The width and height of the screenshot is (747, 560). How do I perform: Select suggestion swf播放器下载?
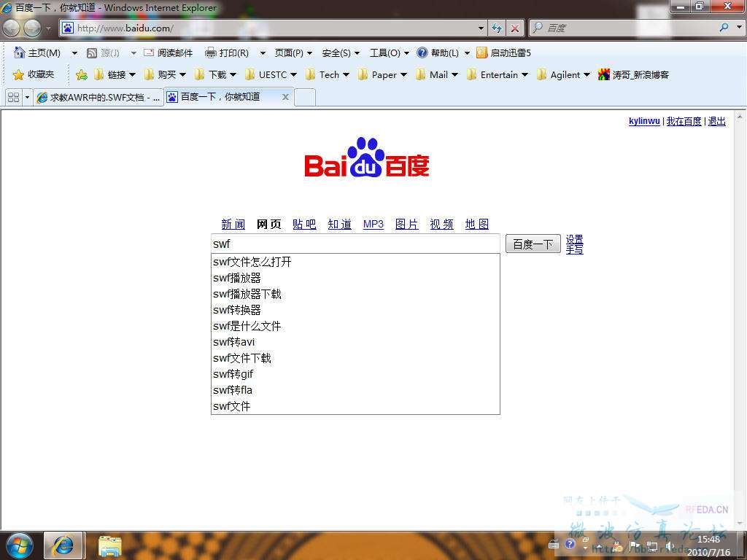pos(355,294)
